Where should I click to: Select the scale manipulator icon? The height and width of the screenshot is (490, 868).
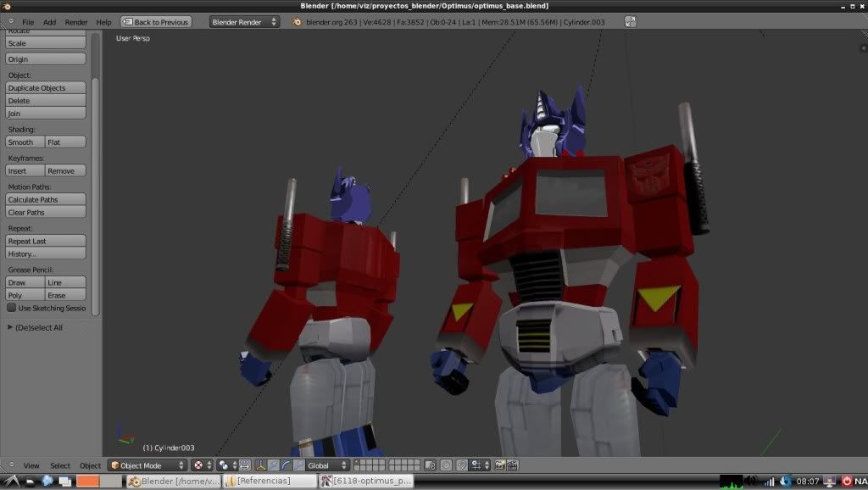tap(298, 465)
